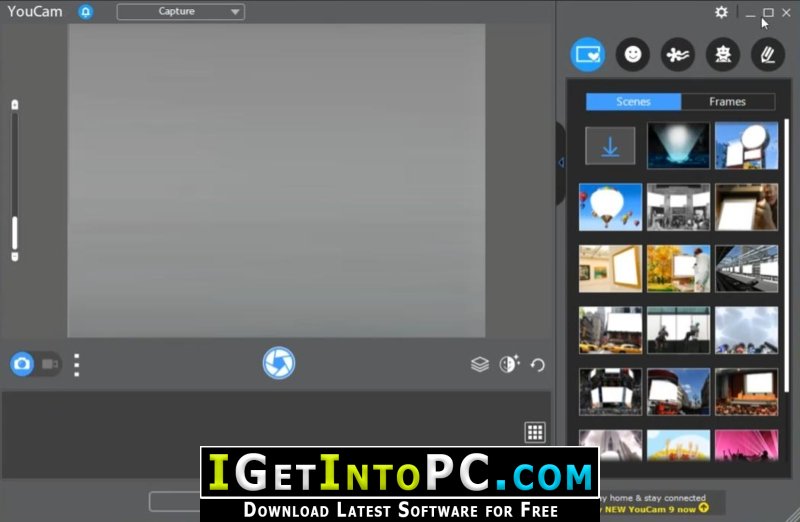800x522 pixels.
Task: Open the Capture mode dropdown
Action: point(181,12)
